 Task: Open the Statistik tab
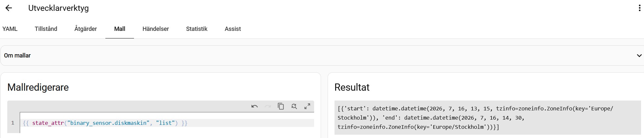click(x=197, y=29)
